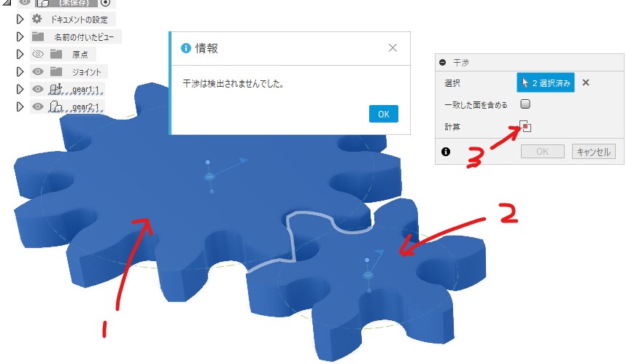Hide gear1:1 with its eye icon

[x=38, y=89]
